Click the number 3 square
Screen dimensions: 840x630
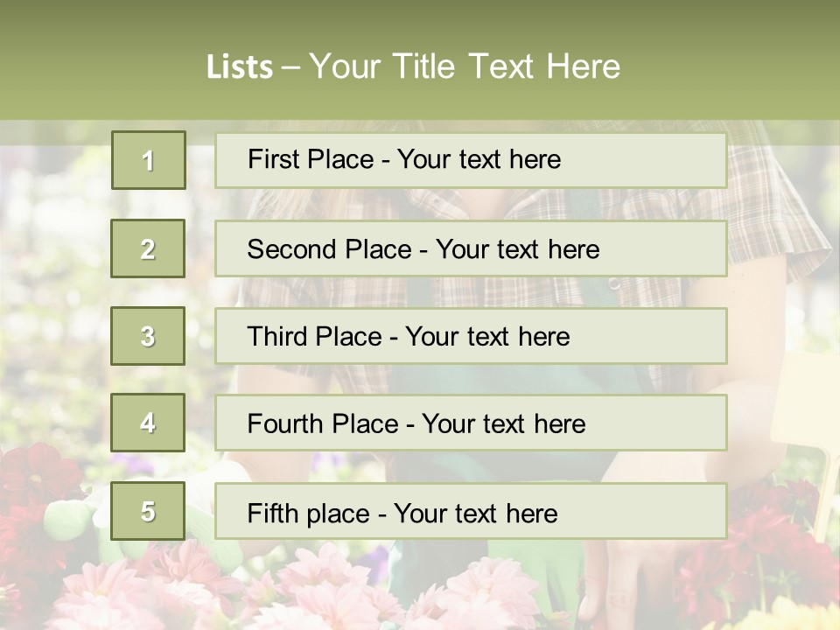click(148, 336)
